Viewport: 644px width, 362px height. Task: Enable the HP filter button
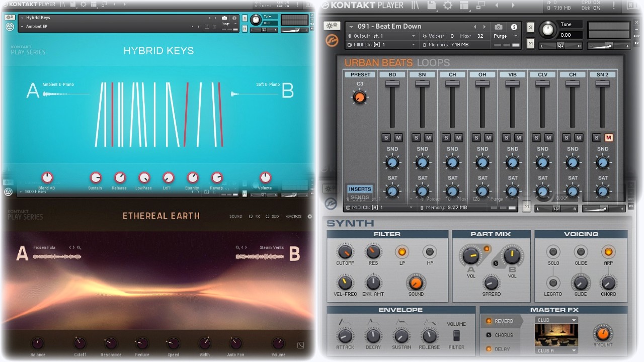point(429,251)
